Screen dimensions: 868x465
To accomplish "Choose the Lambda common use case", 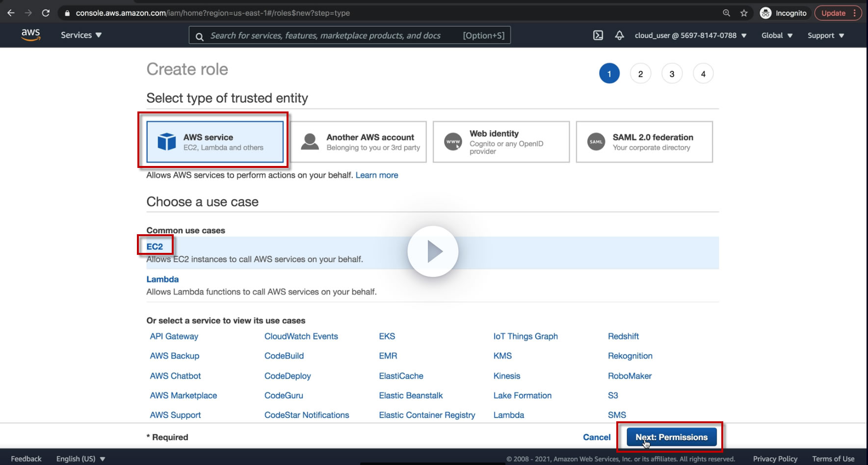I will pyautogui.click(x=162, y=279).
